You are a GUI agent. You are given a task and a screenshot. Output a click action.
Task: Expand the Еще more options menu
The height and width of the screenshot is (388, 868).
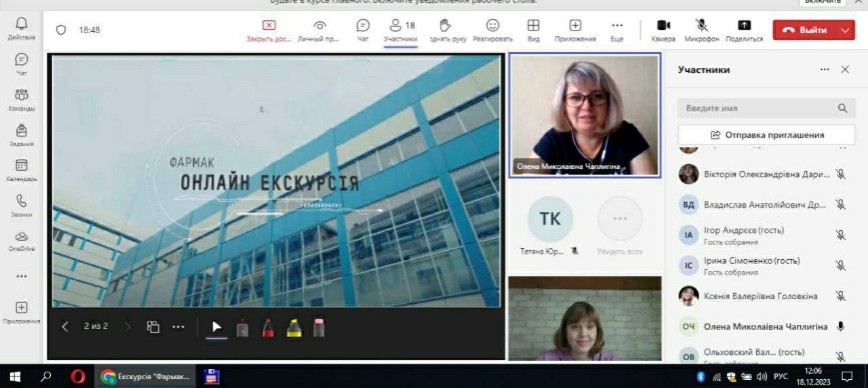(616, 30)
